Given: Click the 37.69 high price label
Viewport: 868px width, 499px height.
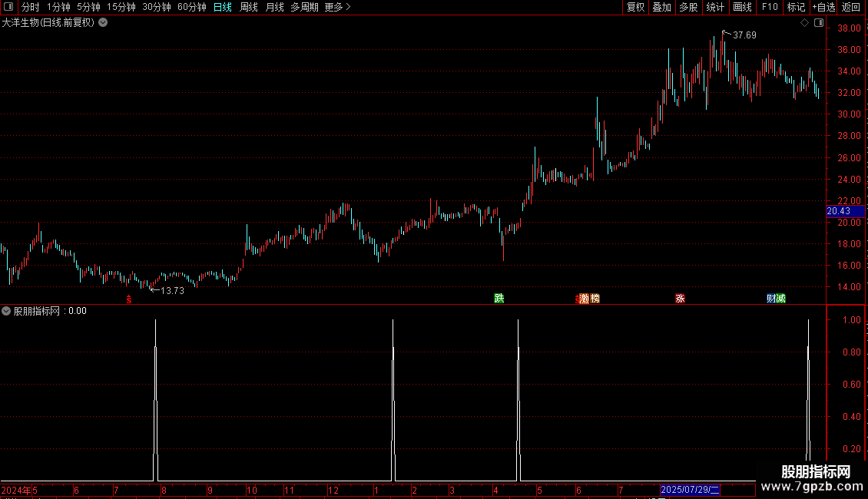Looking at the screenshot, I should [x=744, y=35].
